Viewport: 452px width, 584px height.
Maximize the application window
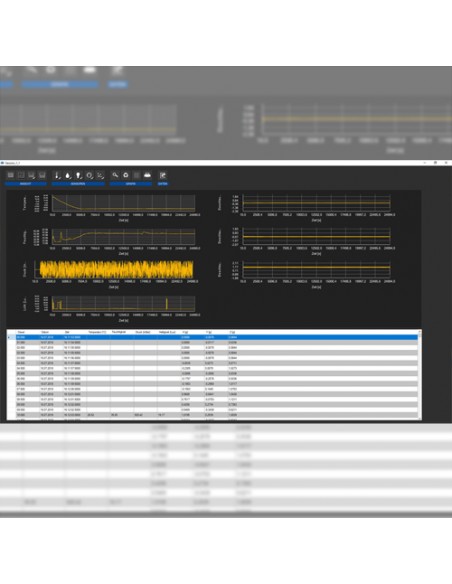[435, 163]
